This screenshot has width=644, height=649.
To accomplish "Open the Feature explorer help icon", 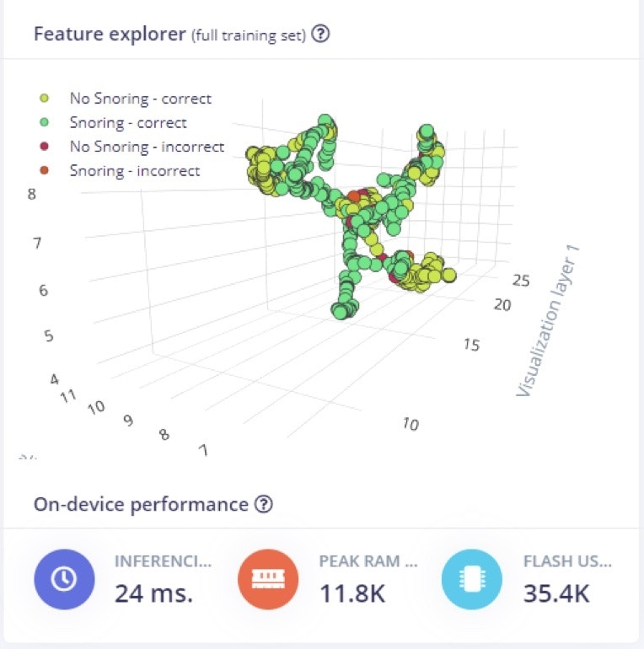I will pos(320,34).
